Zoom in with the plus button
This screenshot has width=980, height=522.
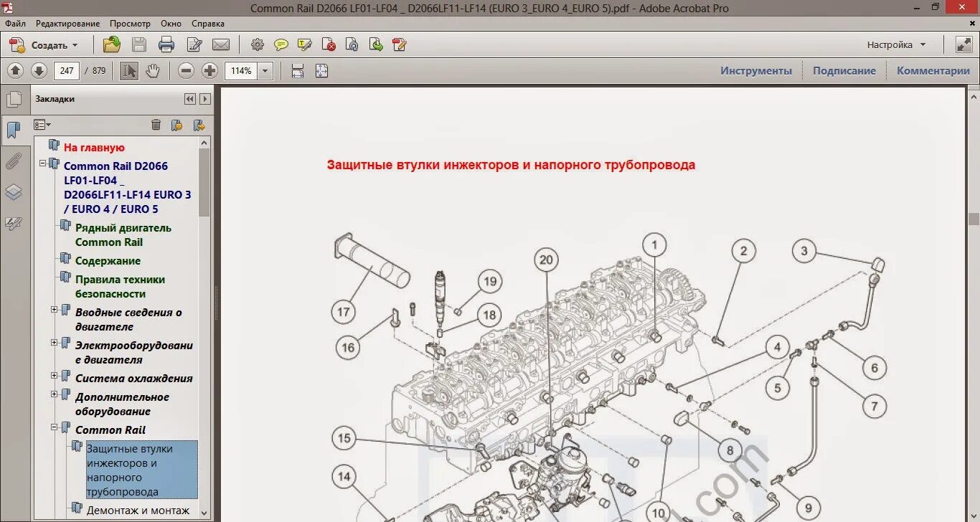[209, 70]
